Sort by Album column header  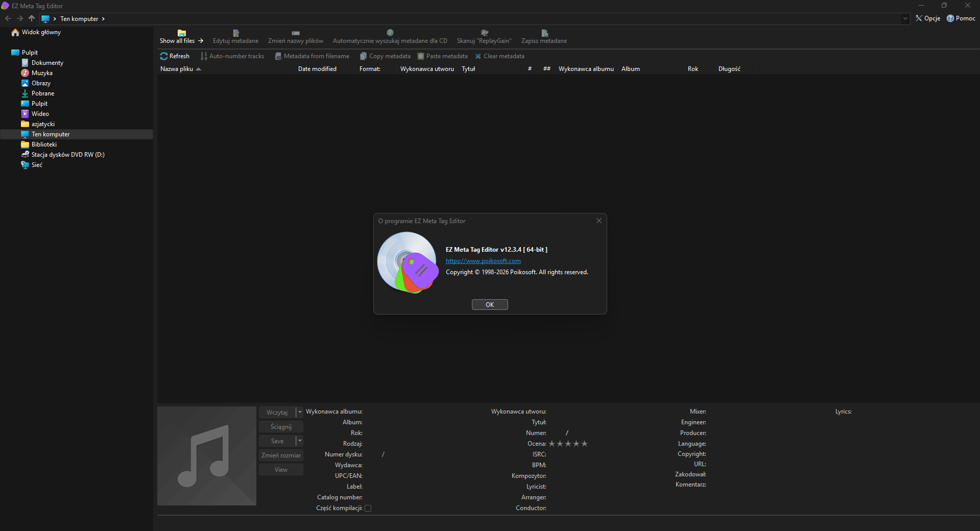pos(631,69)
